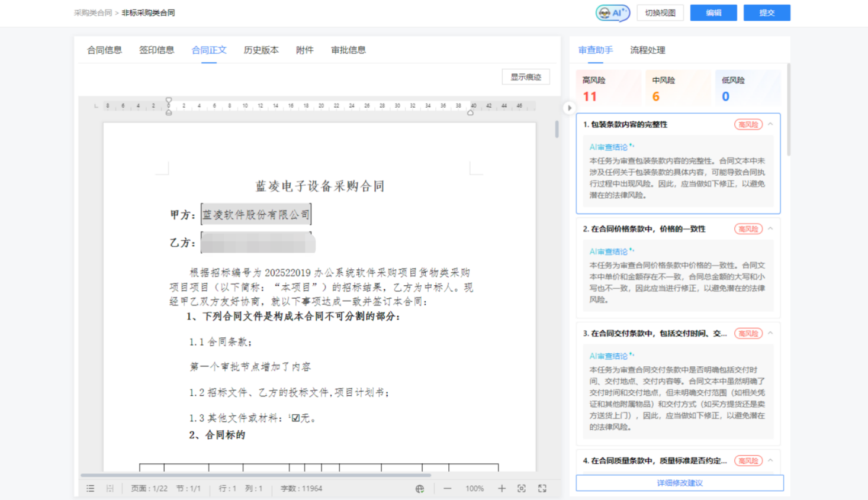The height and width of the screenshot is (500, 868).
Task: Open the right panel arrow icon
Action: [x=569, y=108]
